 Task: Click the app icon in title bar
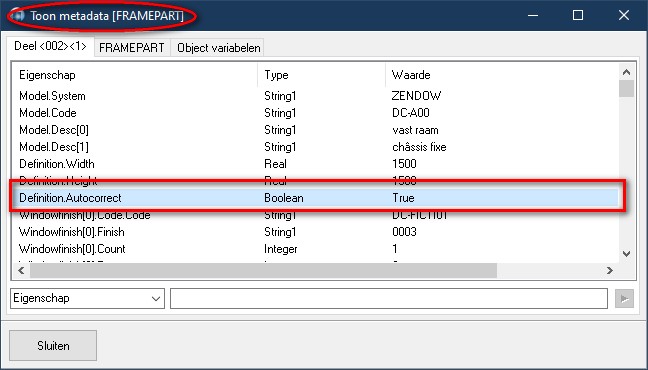(18, 16)
